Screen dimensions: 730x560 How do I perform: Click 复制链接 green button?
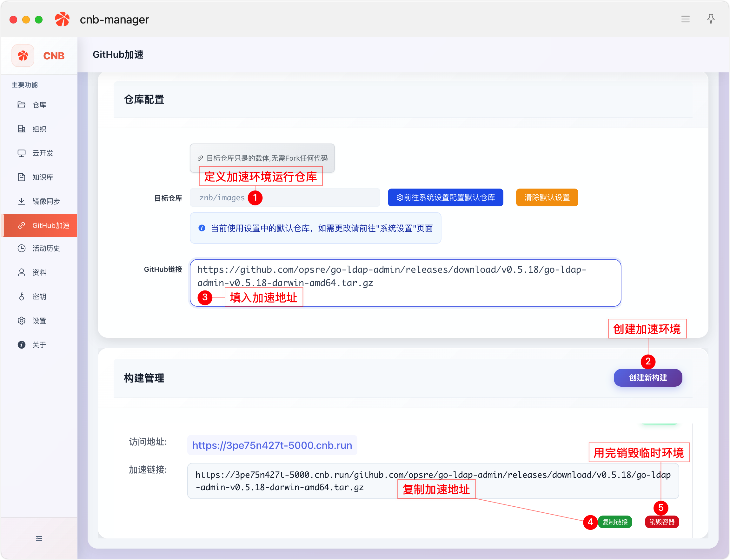point(615,522)
